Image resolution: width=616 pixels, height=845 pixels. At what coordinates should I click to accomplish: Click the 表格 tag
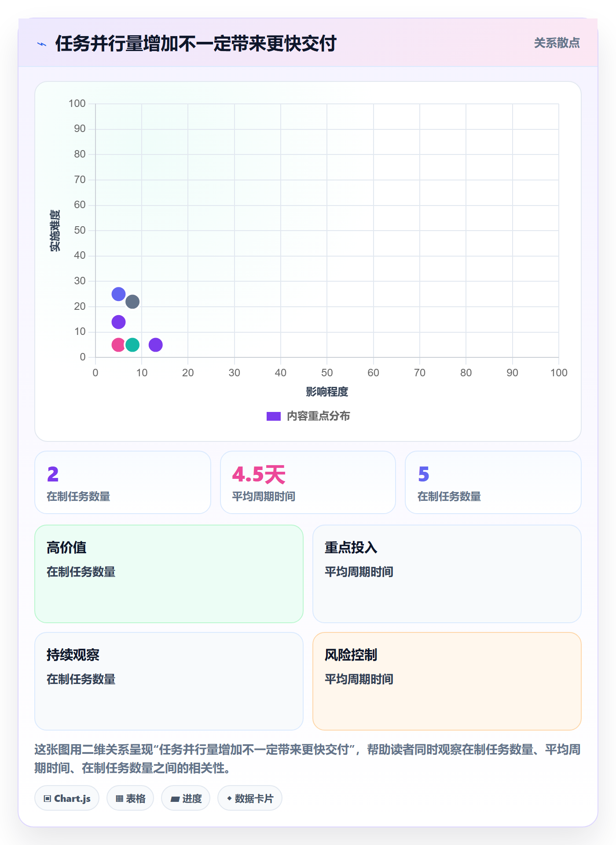(130, 798)
